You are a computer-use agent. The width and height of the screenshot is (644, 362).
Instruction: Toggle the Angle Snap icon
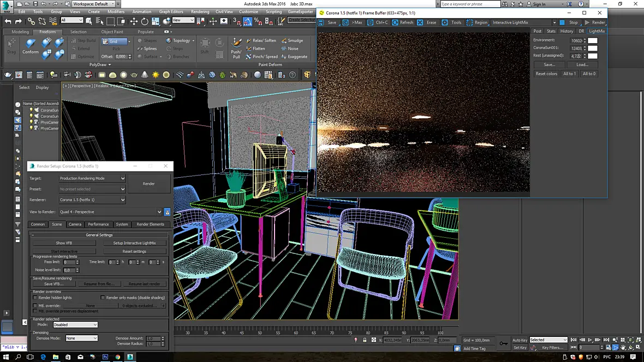[248, 21]
